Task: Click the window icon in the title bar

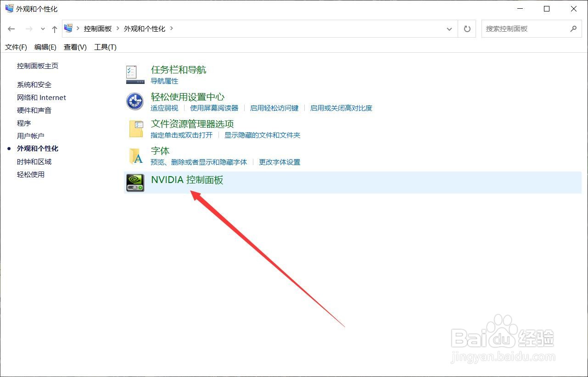Action: click(x=8, y=8)
